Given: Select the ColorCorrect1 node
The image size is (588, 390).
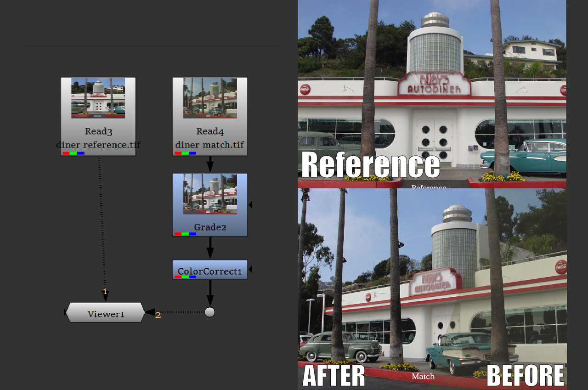Looking at the screenshot, I should click(210, 270).
